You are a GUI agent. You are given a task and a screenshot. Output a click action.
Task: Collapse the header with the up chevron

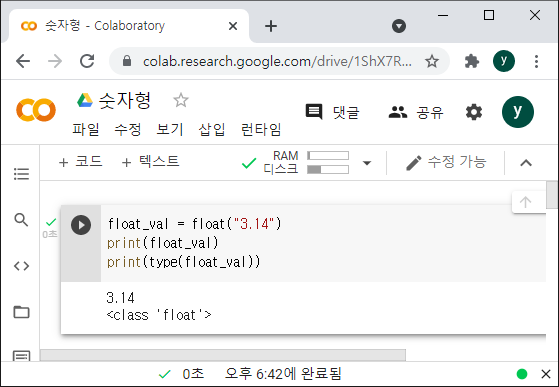click(526, 163)
